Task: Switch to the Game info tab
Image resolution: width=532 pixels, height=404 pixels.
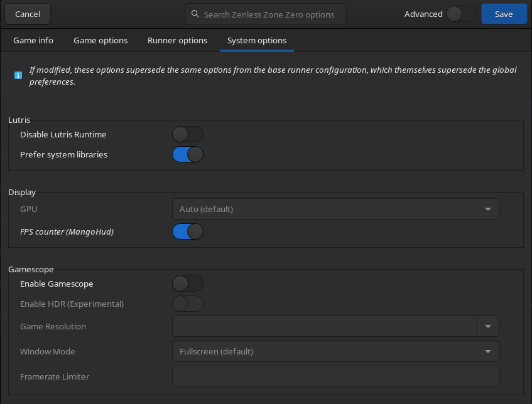Action: click(x=33, y=40)
